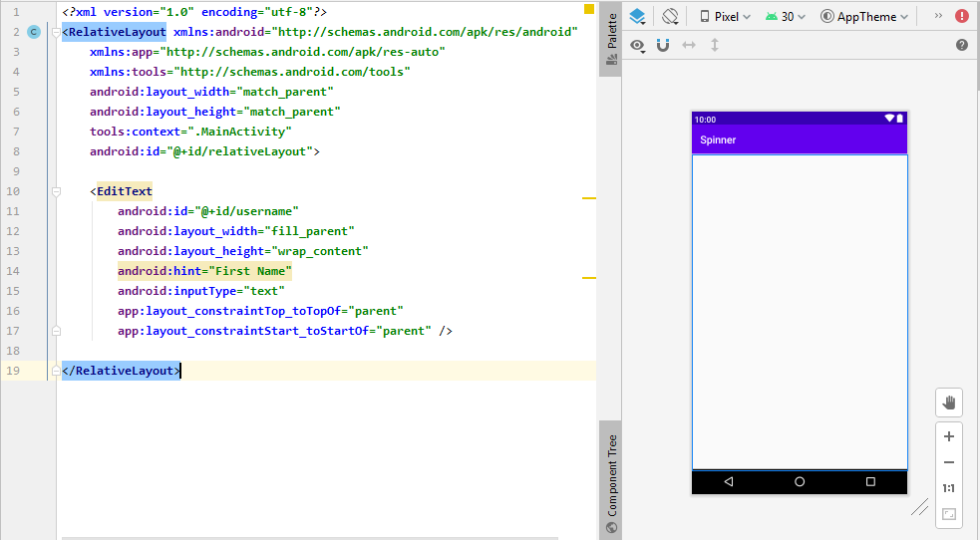
Task: Expand the toolbar overflow chevrons
Action: click(938, 16)
